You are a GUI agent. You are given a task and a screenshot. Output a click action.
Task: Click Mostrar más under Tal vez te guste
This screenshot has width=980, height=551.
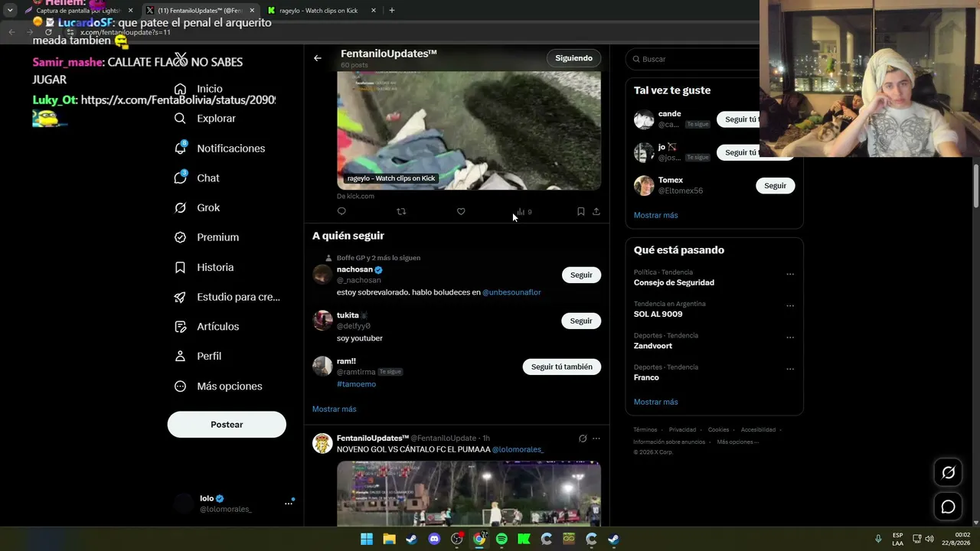coord(656,215)
